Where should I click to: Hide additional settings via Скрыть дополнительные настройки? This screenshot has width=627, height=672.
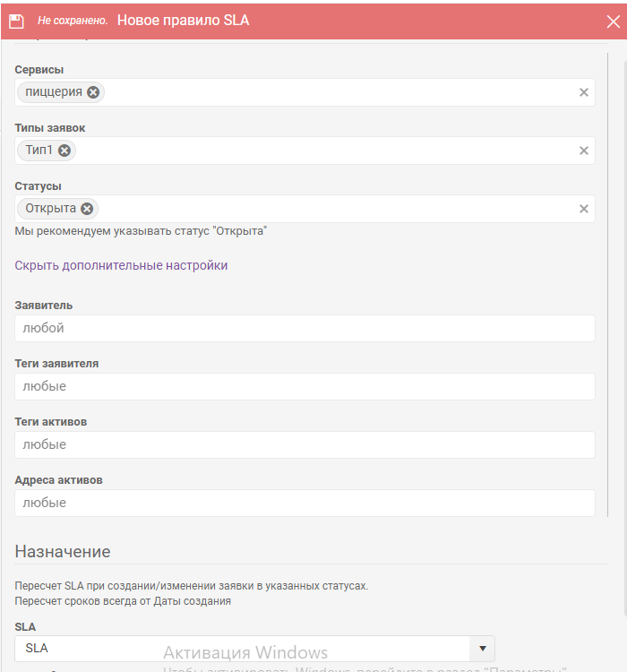[x=121, y=265]
